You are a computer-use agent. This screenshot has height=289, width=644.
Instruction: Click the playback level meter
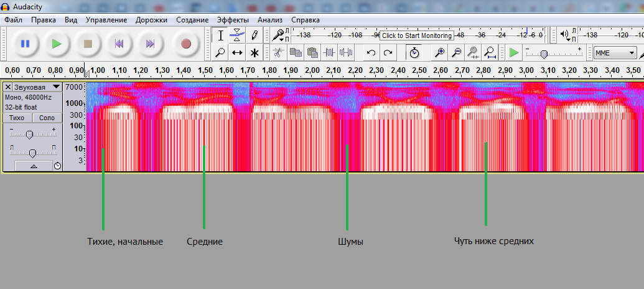pyautogui.click(x=610, y=36)
